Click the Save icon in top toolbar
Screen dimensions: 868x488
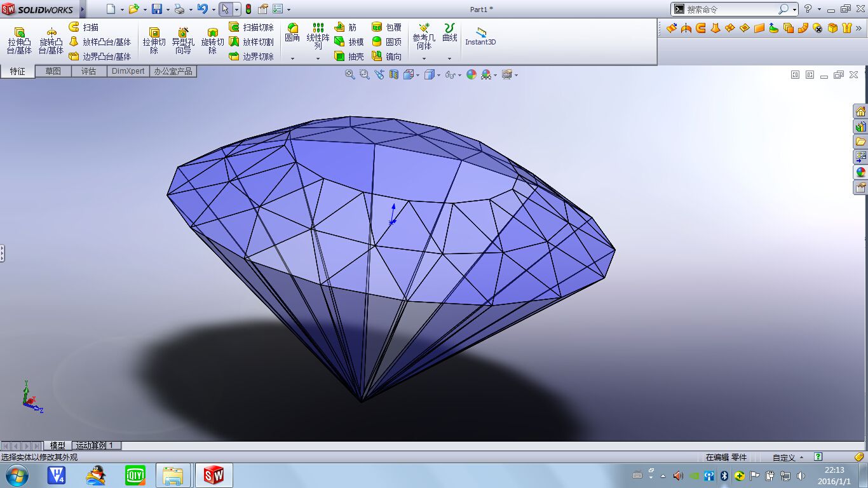(156, 9)
